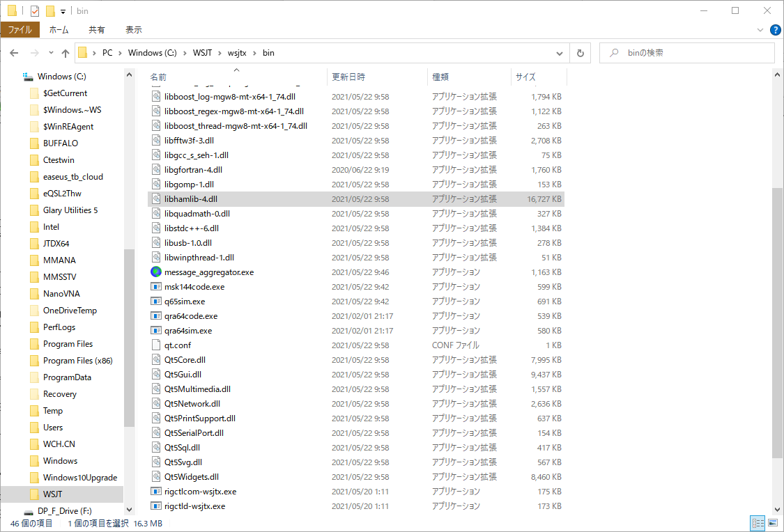Click the DP_F_Drive (F:) drive icon
This screenshot has width=784, height=532.
pyautogui.click(x=29, y=512)
